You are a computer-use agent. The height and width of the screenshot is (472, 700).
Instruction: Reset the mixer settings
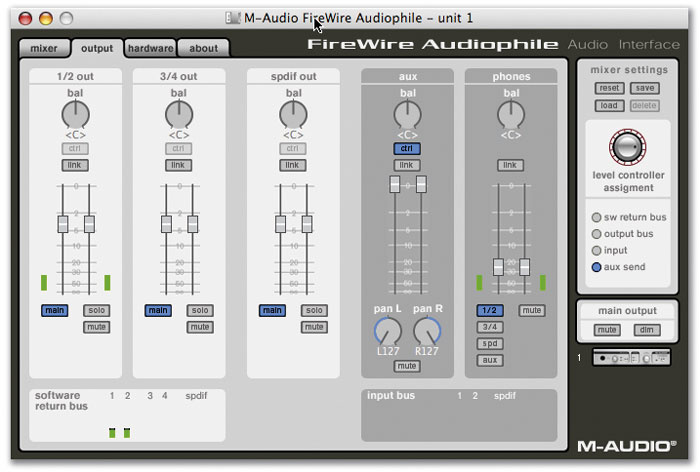[609, 88]
